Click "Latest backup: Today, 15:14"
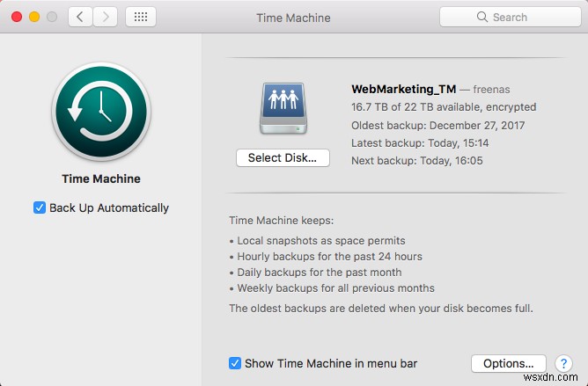The height and width of the screenshot is (386, 588). (420, 142)
